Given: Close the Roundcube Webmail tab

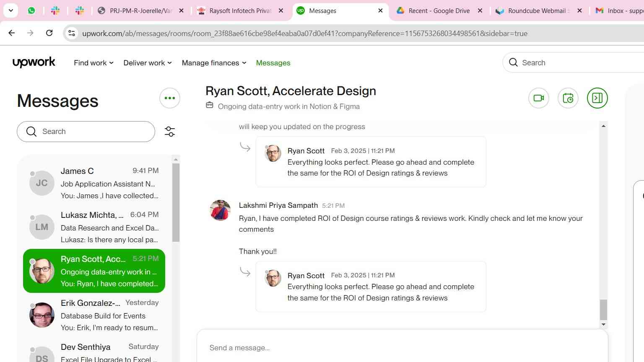Looking at the screenshot, I should point(579,10).
